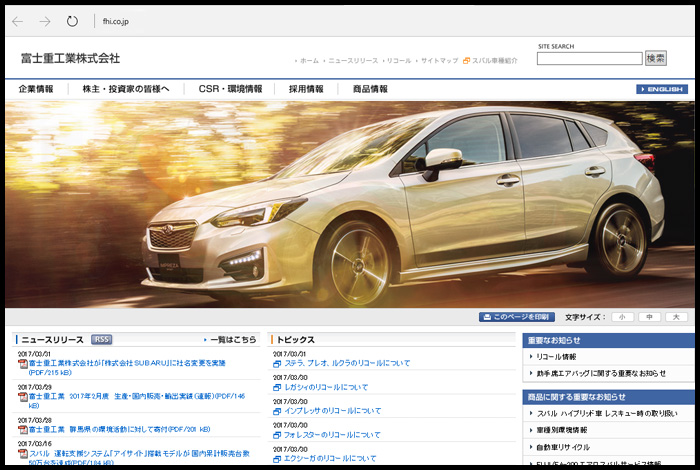
Task: Open the 企業情報 menu
Action: coord(36,89)
